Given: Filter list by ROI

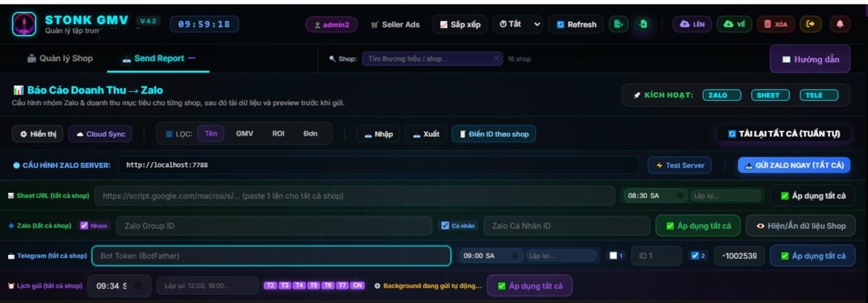Looking at the screenshot, I should point(278,134).
